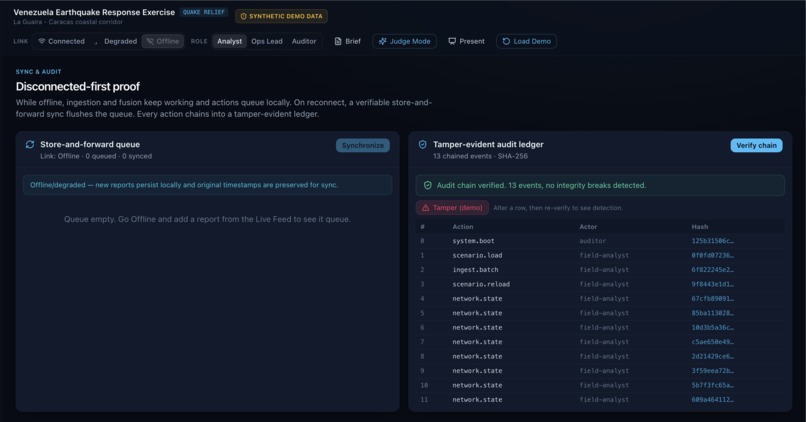Click the ingest.batch action row
Viewport: 806px width, 422px height.
click(600, 269)
